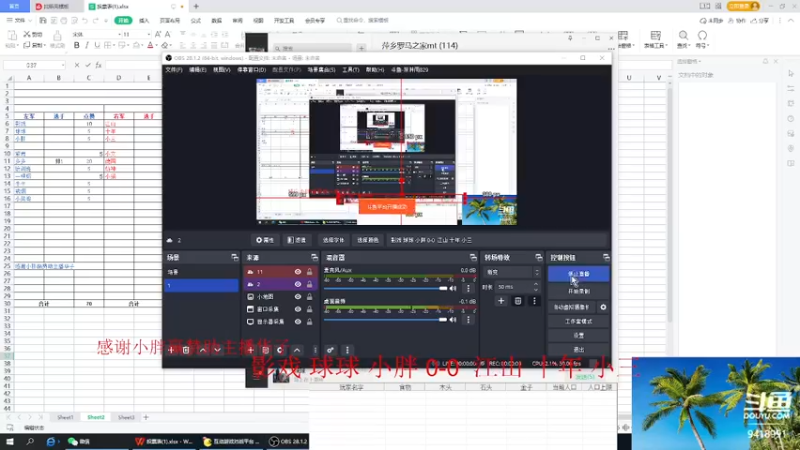Screen dimensions: 800x450
Task: Hide the 窗口采集 source in OBS
Action: click(x=298, y=309)
